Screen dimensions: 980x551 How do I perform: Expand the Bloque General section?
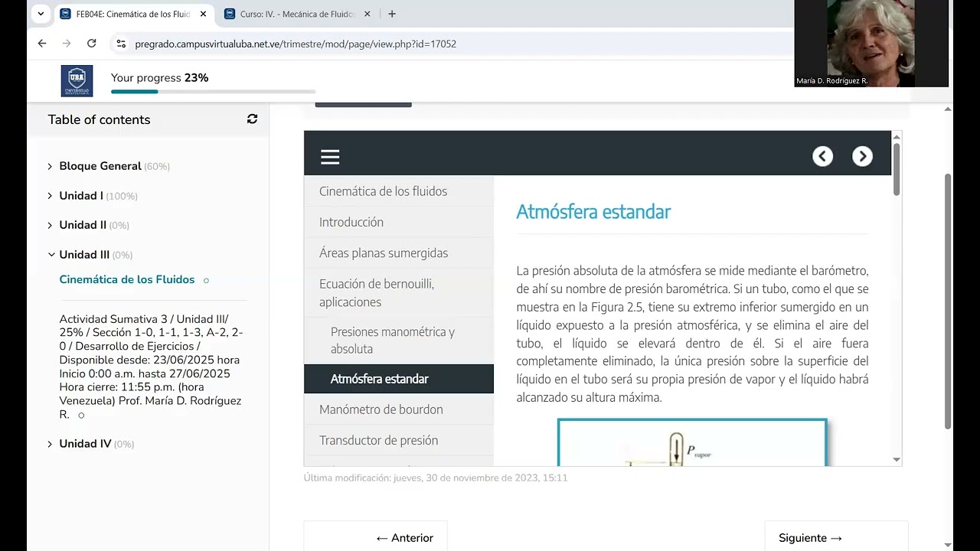click(51, 166)
